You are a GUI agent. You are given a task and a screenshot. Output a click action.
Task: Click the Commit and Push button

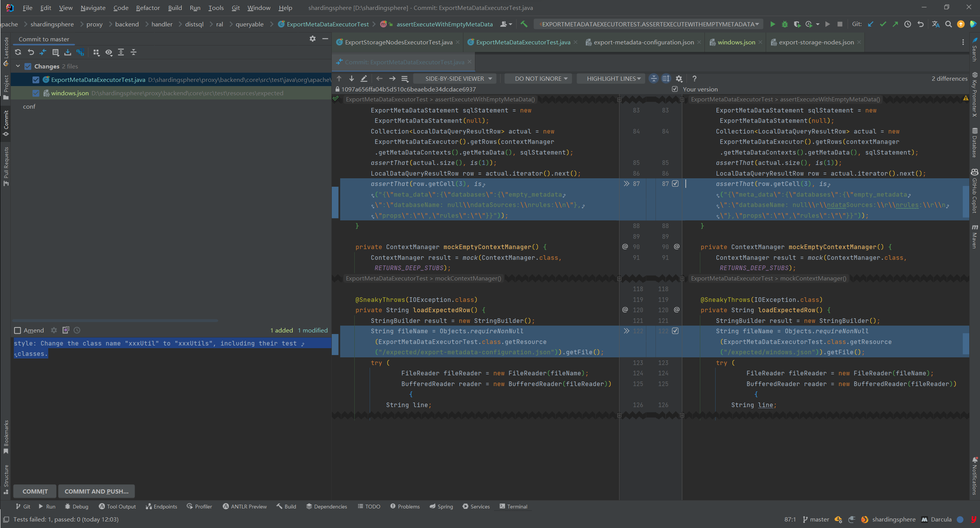coord(96,491)
